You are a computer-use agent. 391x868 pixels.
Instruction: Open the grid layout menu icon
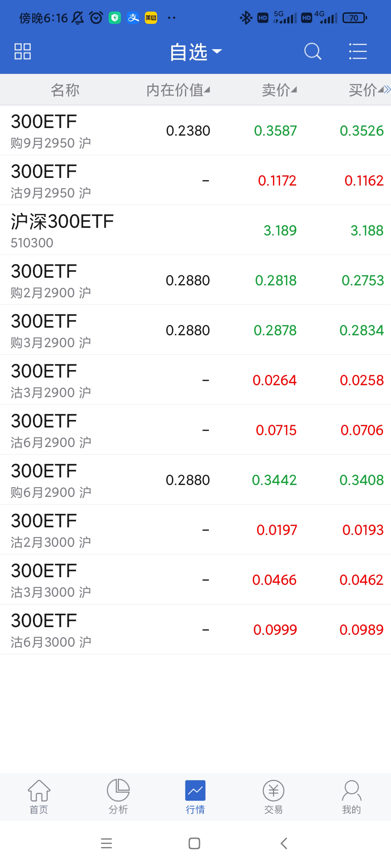point(22,51)
